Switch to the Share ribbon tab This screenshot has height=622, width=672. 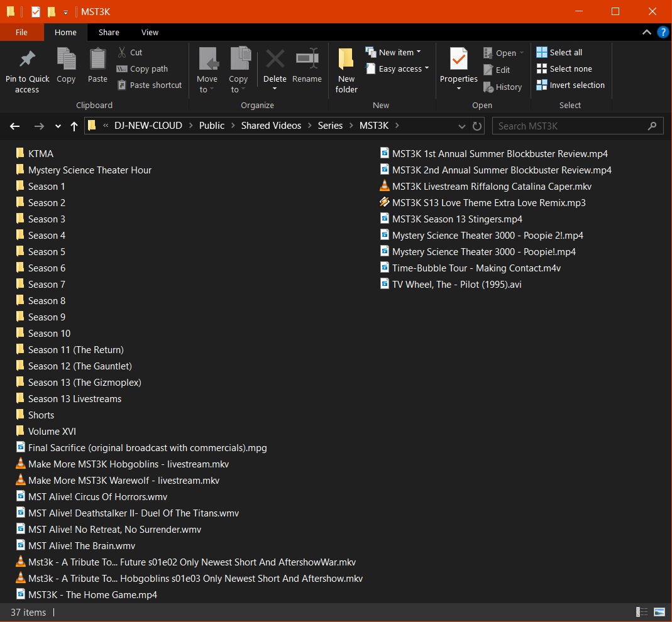click(x=109, y=32)
